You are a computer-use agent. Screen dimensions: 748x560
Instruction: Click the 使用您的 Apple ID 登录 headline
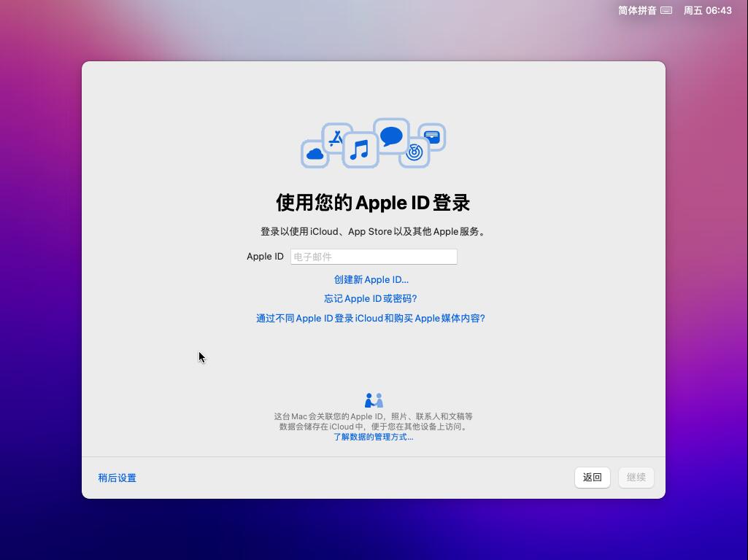click(x=373, y=202)
